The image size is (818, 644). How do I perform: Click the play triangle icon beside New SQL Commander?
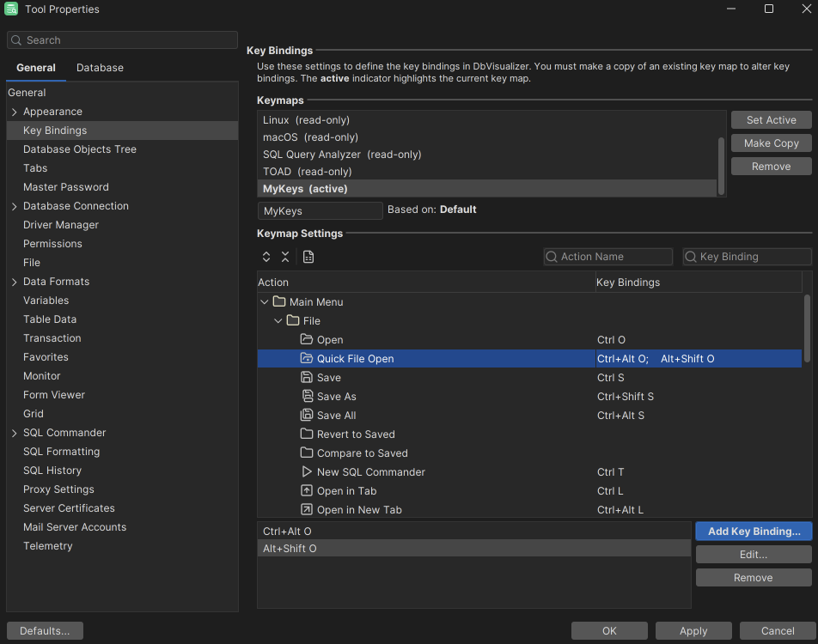pos(307,471)
